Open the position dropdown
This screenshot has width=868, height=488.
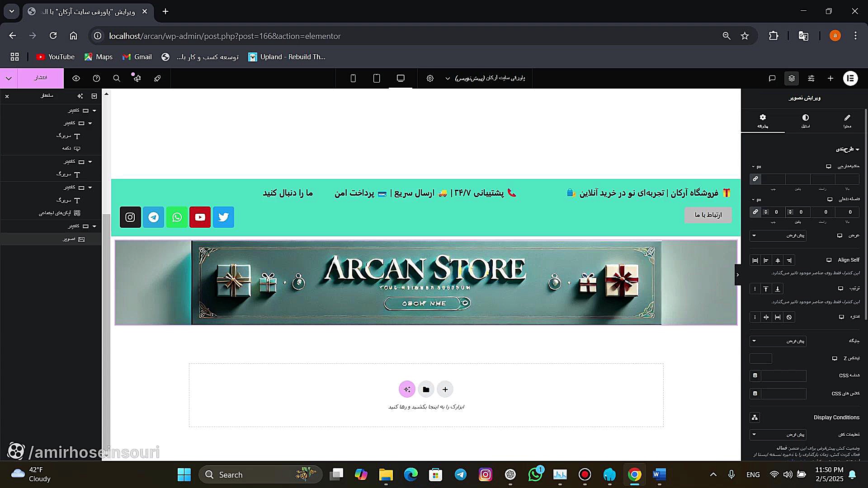[778, 341]
